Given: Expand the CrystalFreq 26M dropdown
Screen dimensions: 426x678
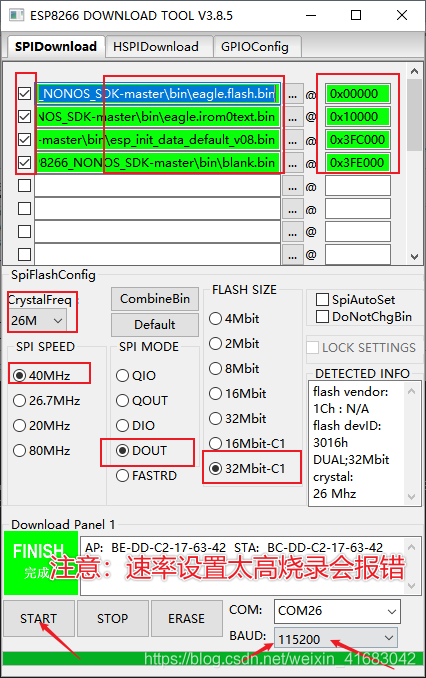Looking at the screenshot, I should click(x=38, y=320).
